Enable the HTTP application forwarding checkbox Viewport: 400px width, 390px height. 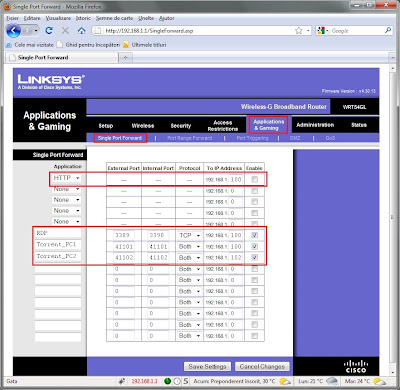255,179
